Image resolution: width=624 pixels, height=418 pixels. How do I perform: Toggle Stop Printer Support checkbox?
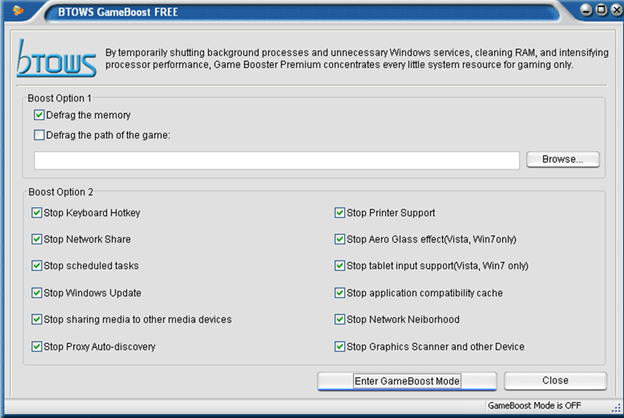[x=340, y=213]
